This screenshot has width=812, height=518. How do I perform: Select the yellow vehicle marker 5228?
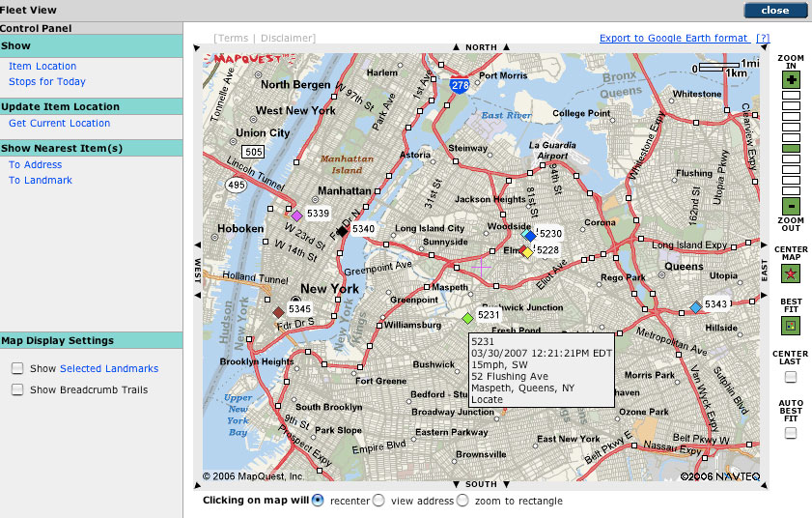tap(526, 252)
